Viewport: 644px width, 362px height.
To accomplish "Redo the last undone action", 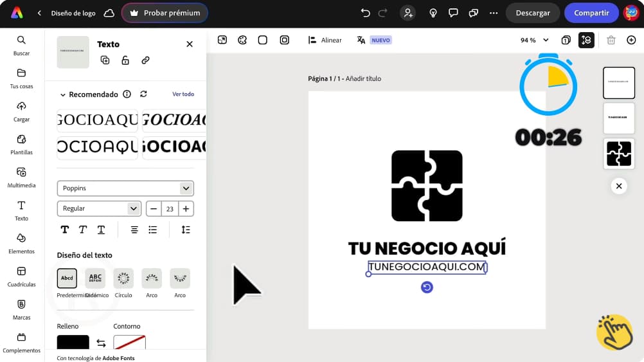I will [x=382, y=13].
